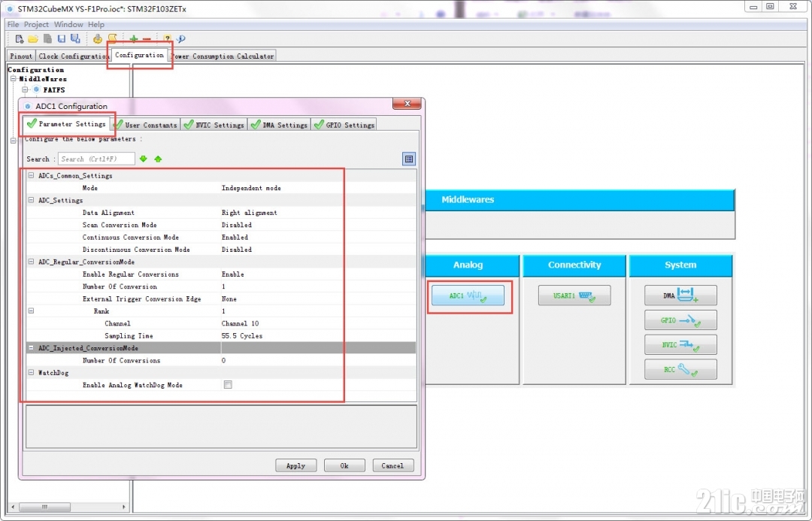Collapse the FATFS tree node
The height and width of the screenshot is (521, 812).
[25, 89]
